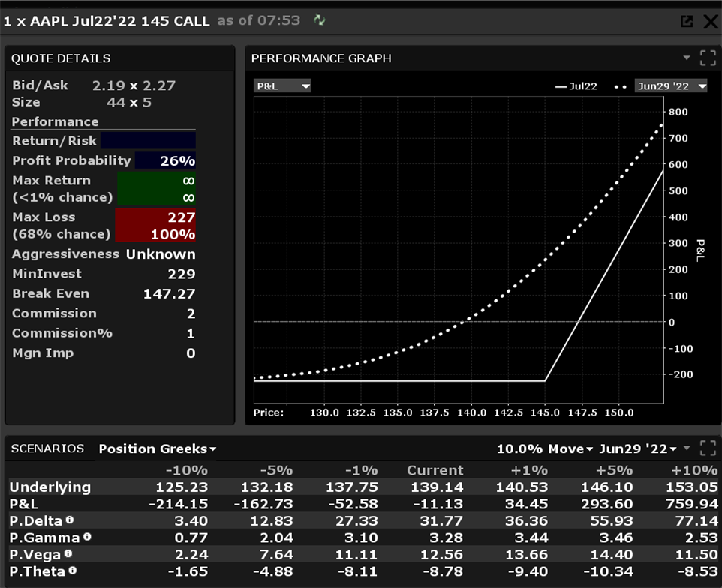Click the Aggressiveness Unknown value
The height and width of the screenshot is (588, 722).
161,254
